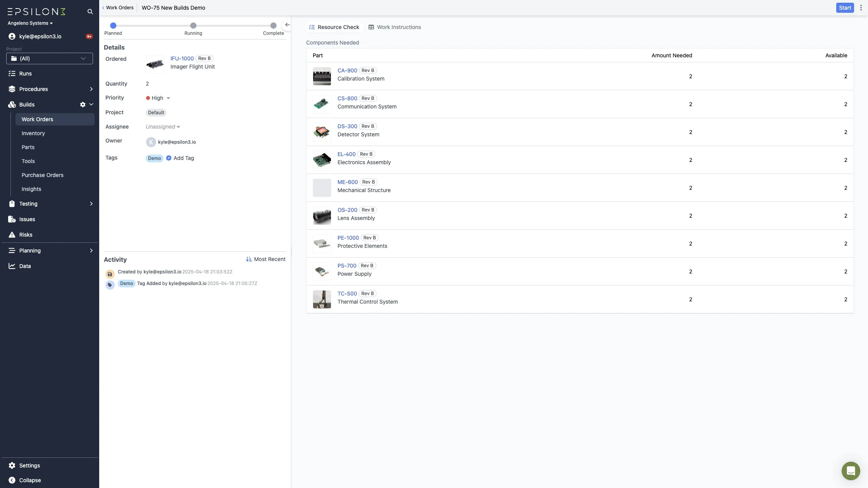This screenshot has width=868, height=488.
Task: Expand the Procedures menu chevron
Action: pos(91,89)
